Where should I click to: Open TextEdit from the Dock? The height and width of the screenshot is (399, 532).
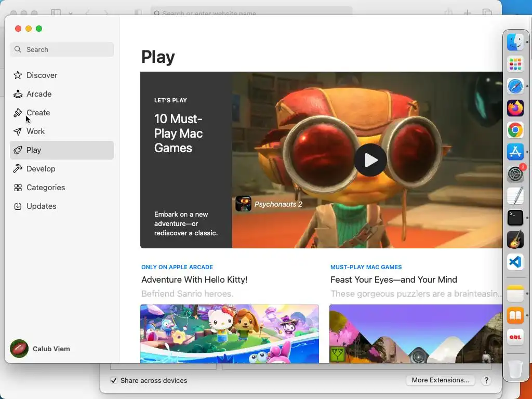coord(515,196)
